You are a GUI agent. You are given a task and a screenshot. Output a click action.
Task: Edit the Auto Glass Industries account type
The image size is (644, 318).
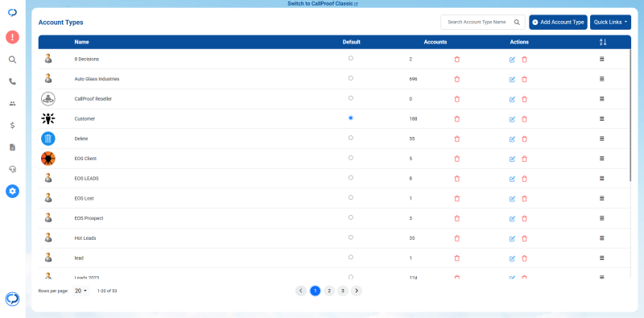pyautogui.click(x=512, y=79)
